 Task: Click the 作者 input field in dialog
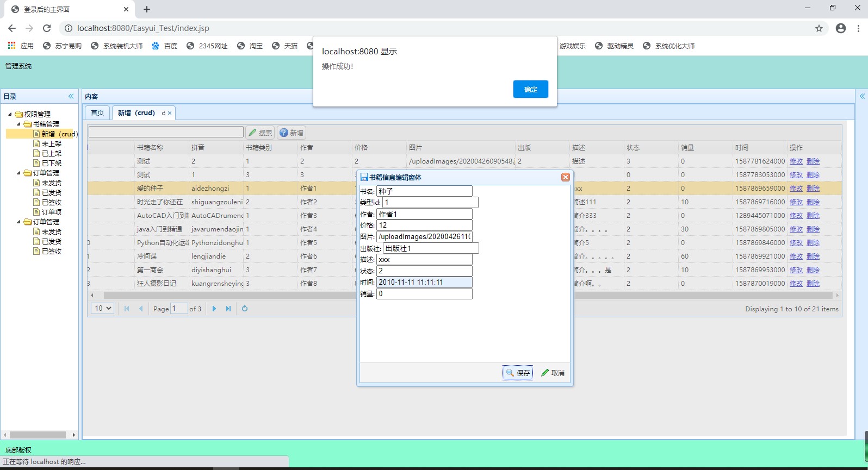point(424,214)
